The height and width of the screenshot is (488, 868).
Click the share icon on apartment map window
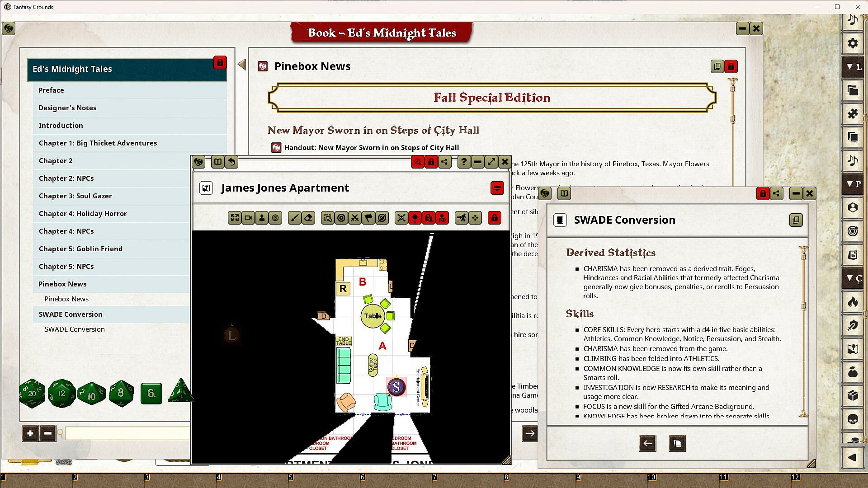pos(445,162)
